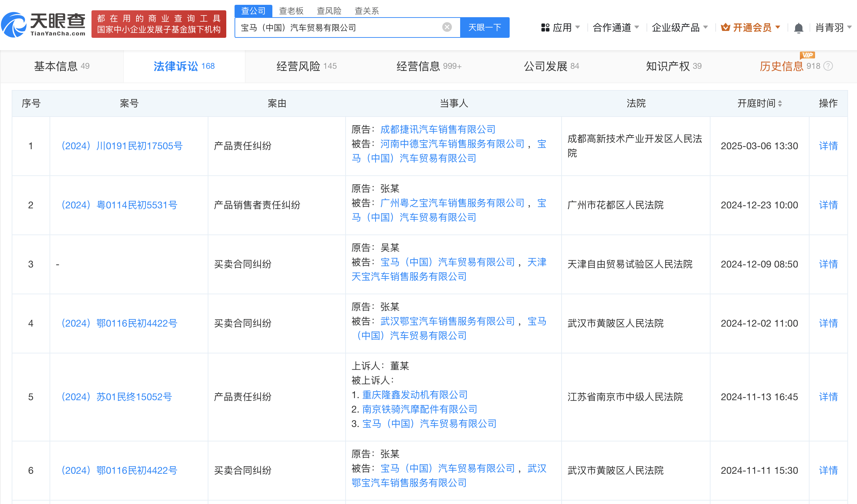Open 武汉鄂宝汽车销售服务有限公司 in row 4

pyautogui.click(x=447, y=321)
